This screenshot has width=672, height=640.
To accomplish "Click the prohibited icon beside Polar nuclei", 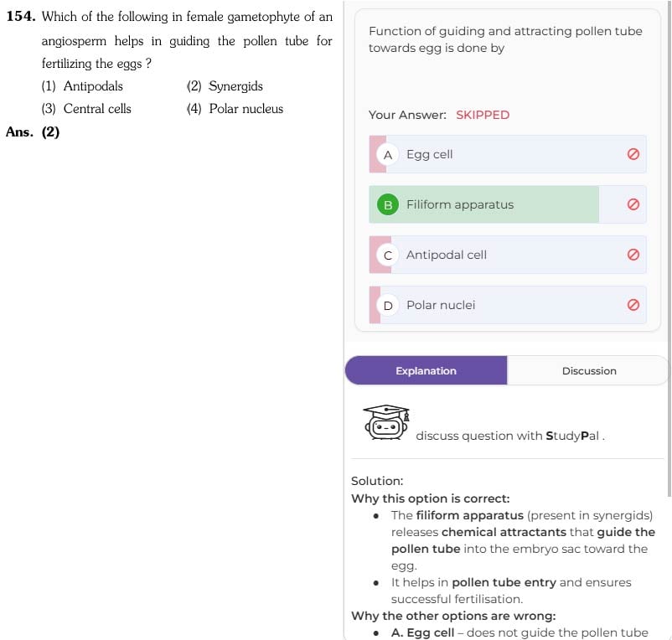I will pyautogui.click(x=633, y=305).
